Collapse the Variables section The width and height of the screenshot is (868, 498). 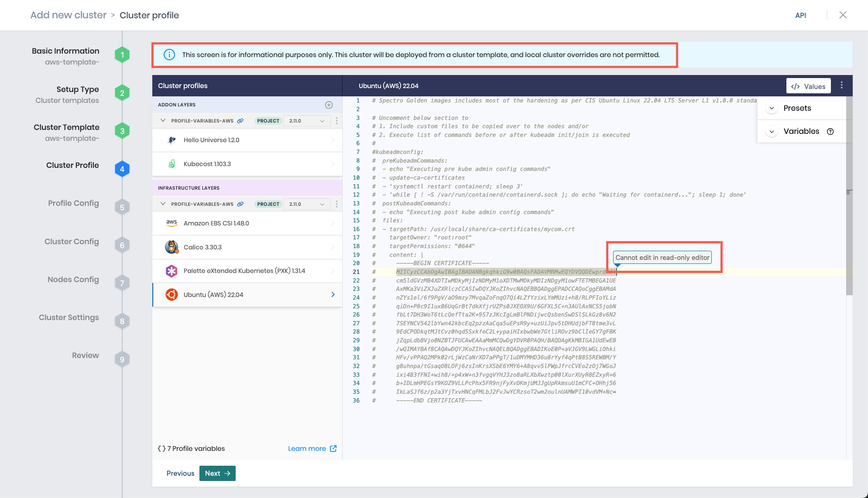pos(772,131)
